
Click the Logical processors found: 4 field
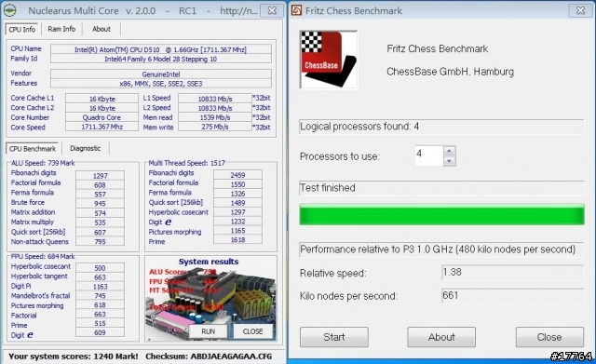coord(441,127)
